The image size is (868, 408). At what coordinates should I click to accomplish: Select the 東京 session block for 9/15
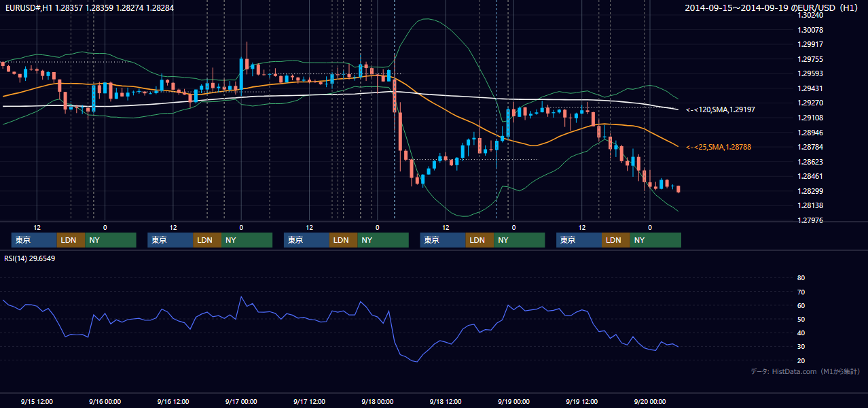[x=34, y=240]
